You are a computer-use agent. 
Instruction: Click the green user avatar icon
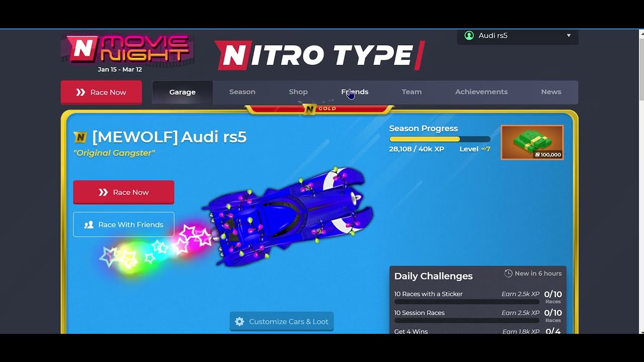[x=469, y=36]
